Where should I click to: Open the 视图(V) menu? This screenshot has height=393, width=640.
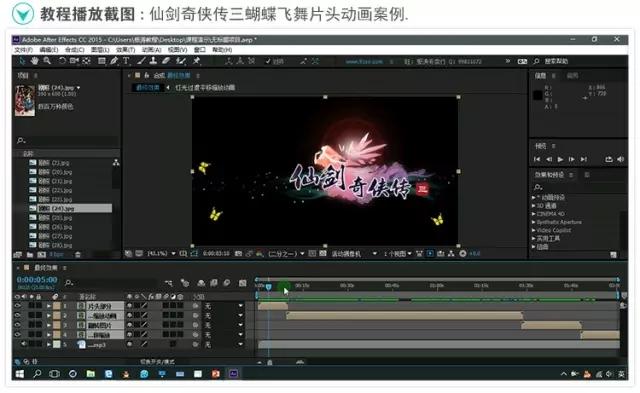tap(178, 50)
